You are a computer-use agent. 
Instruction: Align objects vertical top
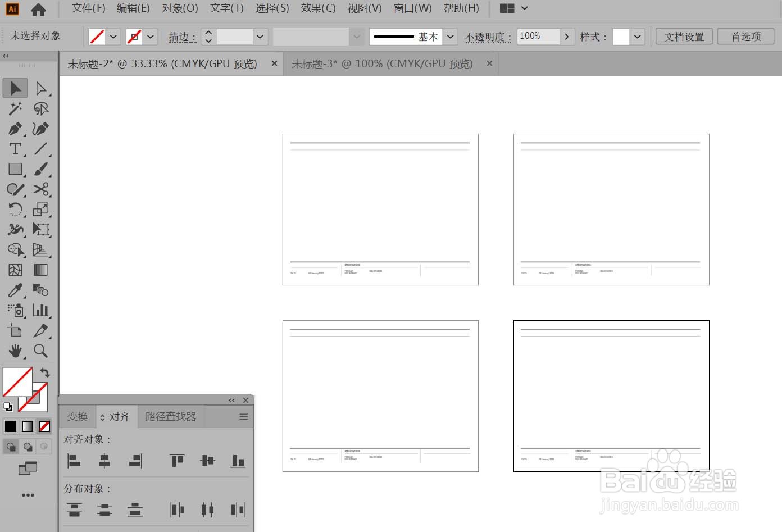[177, 461]
